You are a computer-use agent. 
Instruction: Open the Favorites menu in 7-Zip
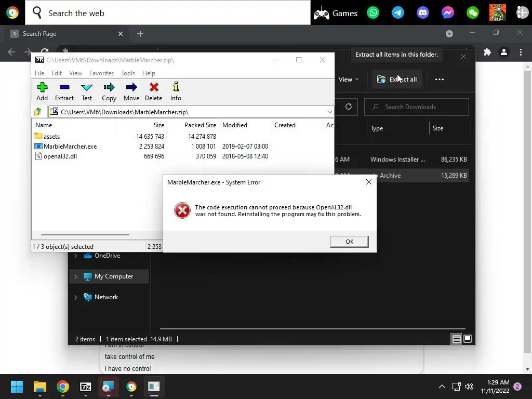point(101,73)
